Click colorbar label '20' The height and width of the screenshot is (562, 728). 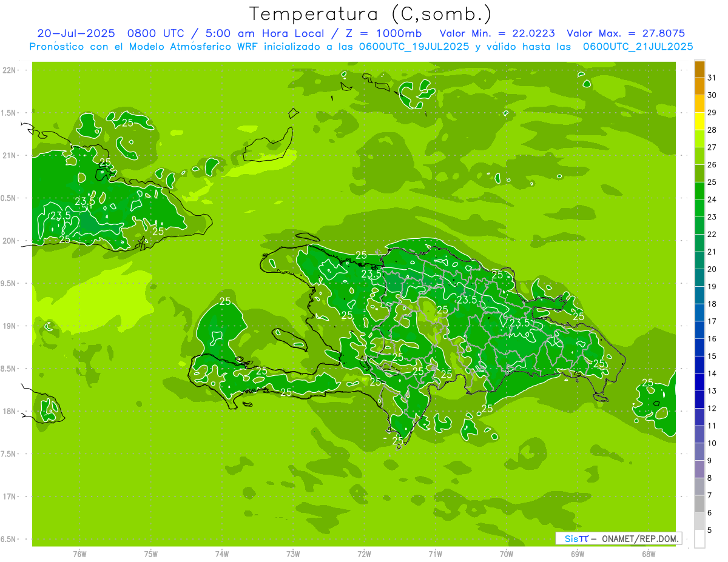[712, 269]
